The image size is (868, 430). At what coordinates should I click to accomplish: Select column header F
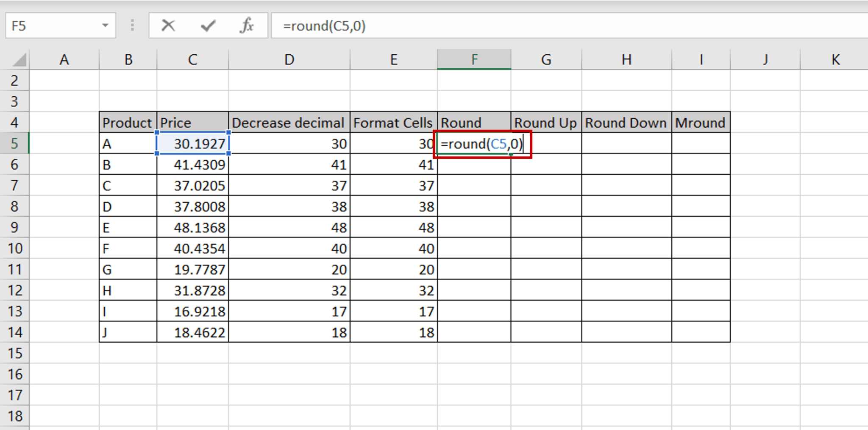pyautogui.click(x=473, y=59)
